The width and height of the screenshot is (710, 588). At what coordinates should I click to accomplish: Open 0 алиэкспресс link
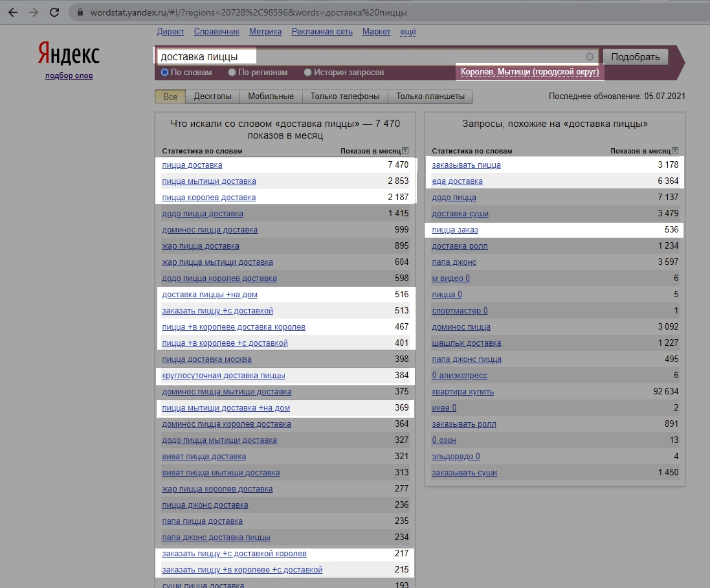(x=460, y=376)
